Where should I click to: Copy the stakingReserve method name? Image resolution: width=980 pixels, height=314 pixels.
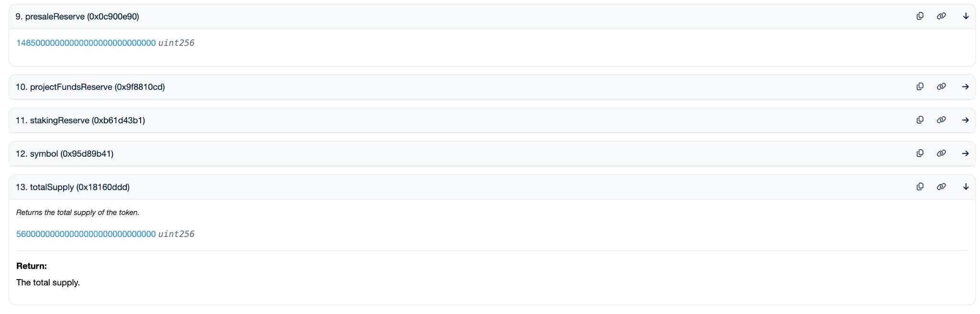(920, 120)
